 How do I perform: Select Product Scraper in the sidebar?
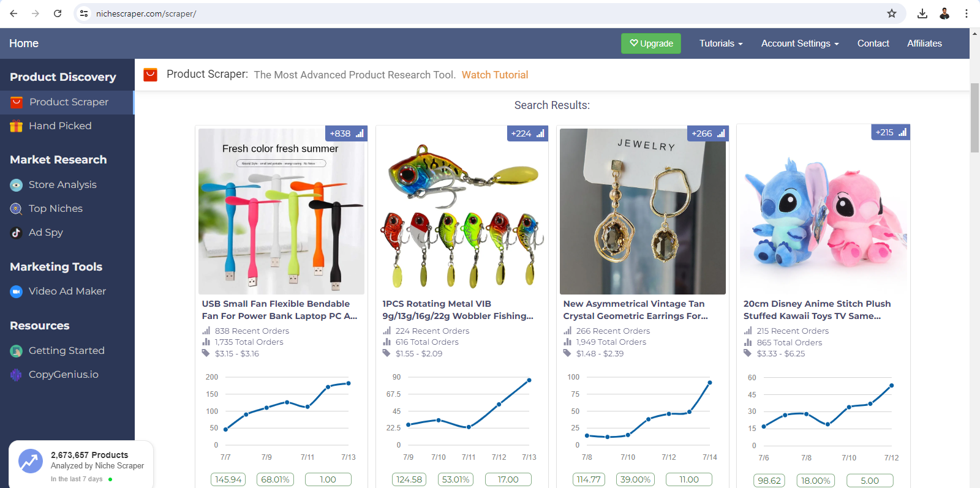67,102
